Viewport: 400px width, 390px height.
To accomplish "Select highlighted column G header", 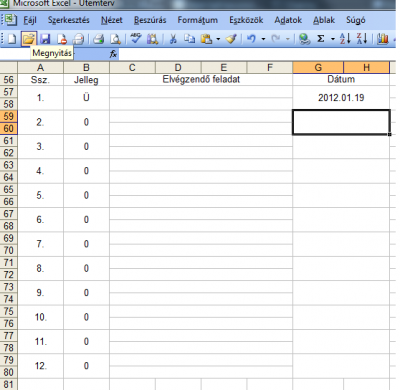I will click(x=318, y=68).
